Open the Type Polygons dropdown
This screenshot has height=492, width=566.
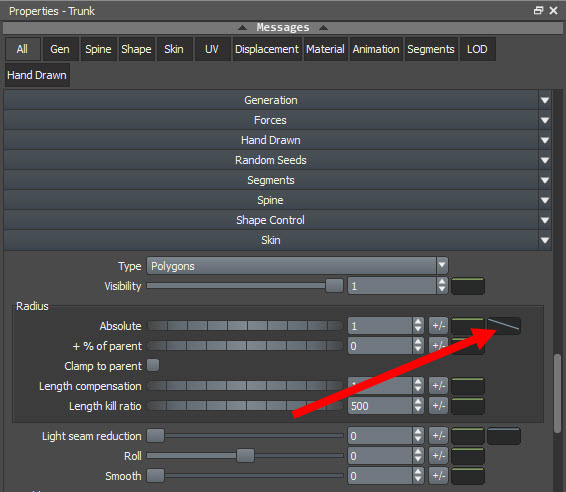tap(297, 266)
